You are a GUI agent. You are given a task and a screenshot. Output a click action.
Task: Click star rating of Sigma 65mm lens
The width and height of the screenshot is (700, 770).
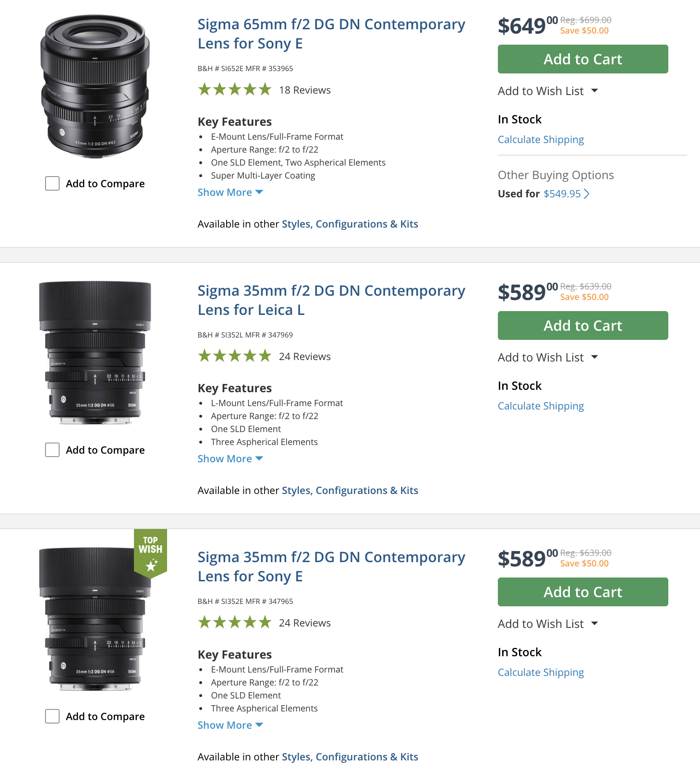tap(235, 90)
